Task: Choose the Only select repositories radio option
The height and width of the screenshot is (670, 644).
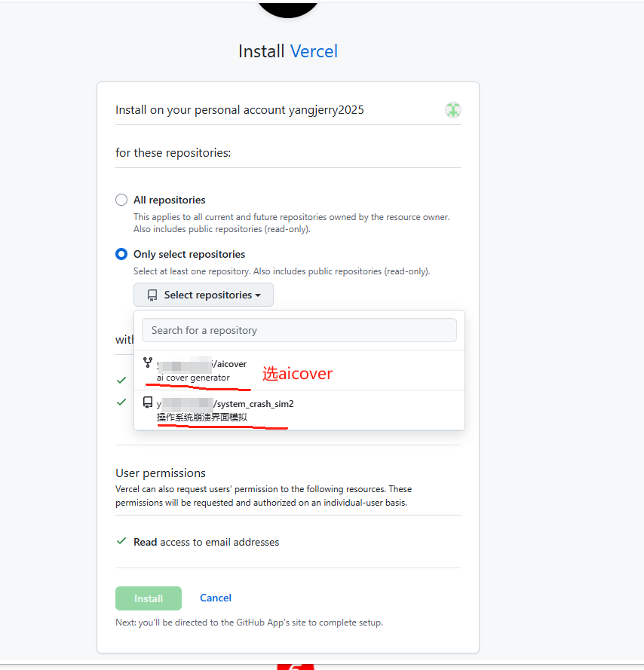Action: coord(121,254)
